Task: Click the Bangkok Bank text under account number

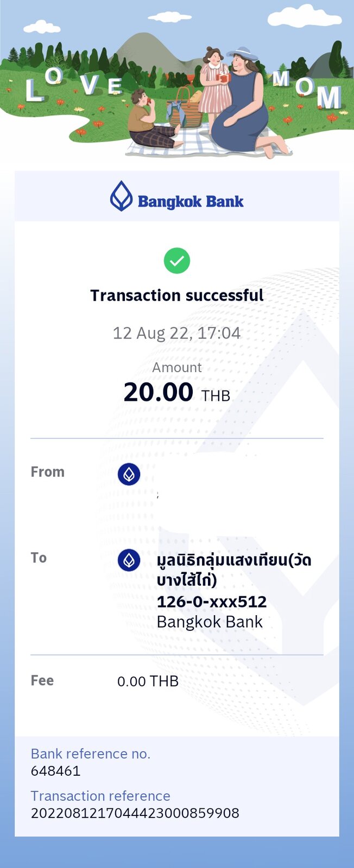Action: (x=210, y=622)
